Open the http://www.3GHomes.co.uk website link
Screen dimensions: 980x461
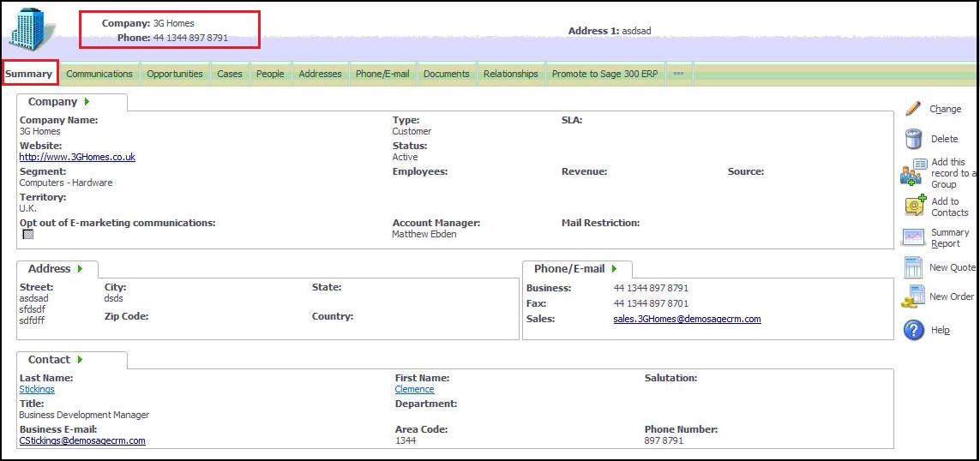pyautogui.click(x=77, y=157)
